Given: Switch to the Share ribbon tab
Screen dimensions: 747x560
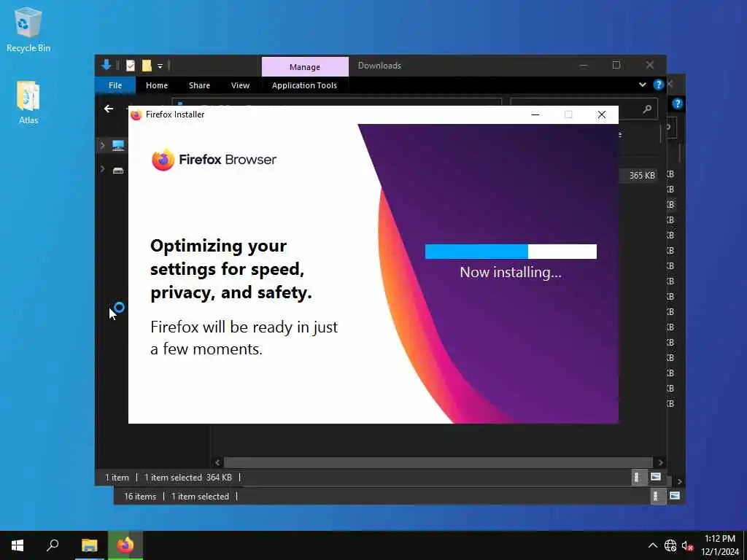Looking at the screenshot, I should [x=199, y=85].
